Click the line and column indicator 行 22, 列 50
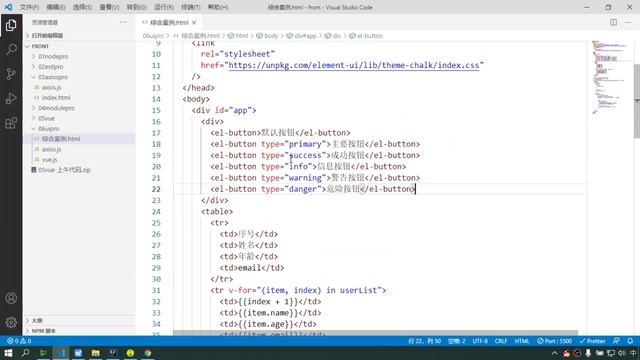 424,341
